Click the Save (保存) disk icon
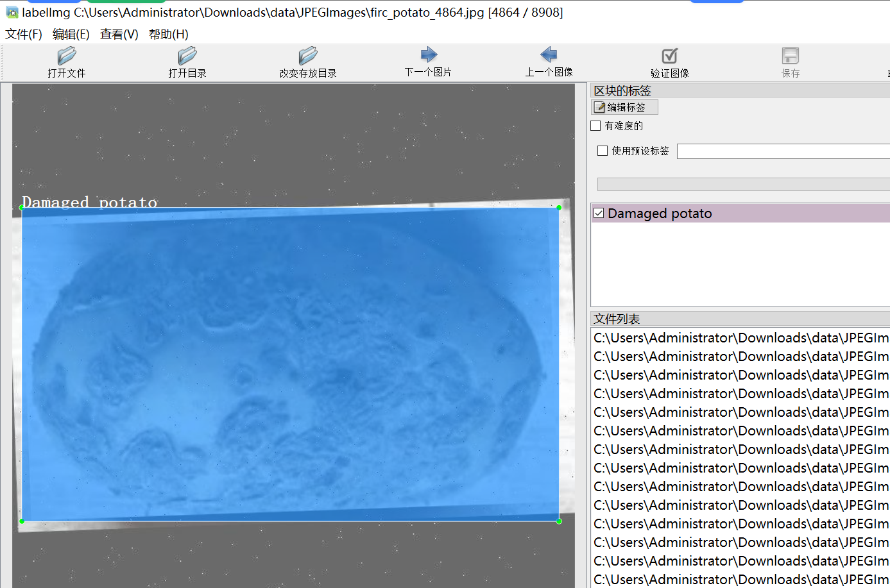This screenshot has width=890, height=588. point(791,56)
